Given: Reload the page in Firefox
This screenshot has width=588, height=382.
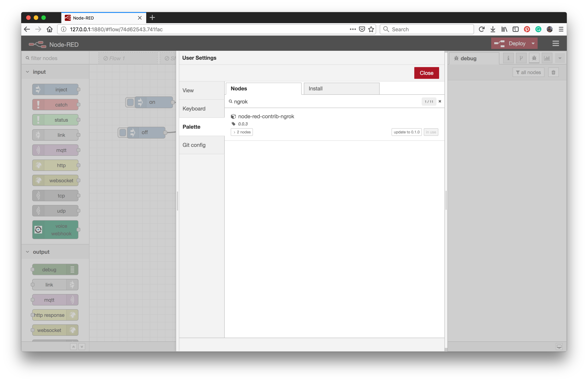Looking at the screenshot, I should point(481,29).
